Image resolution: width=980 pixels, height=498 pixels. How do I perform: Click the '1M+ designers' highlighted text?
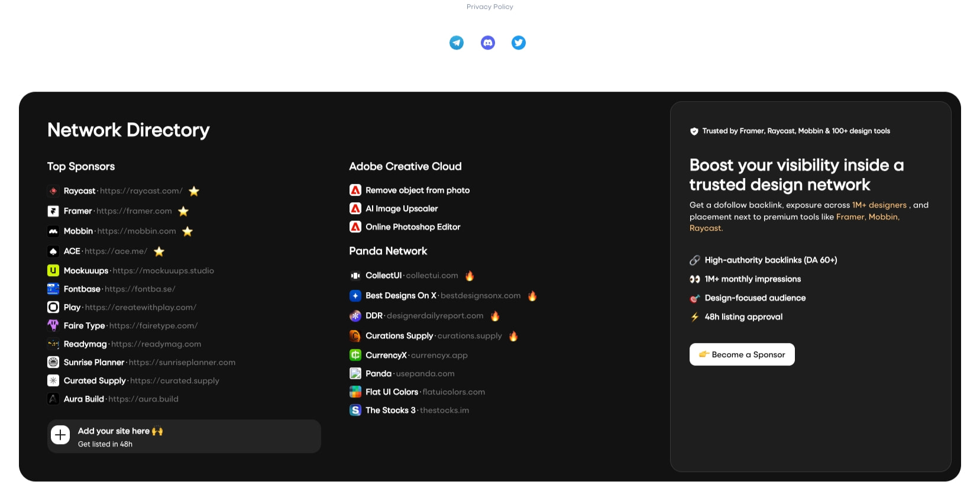879,205
